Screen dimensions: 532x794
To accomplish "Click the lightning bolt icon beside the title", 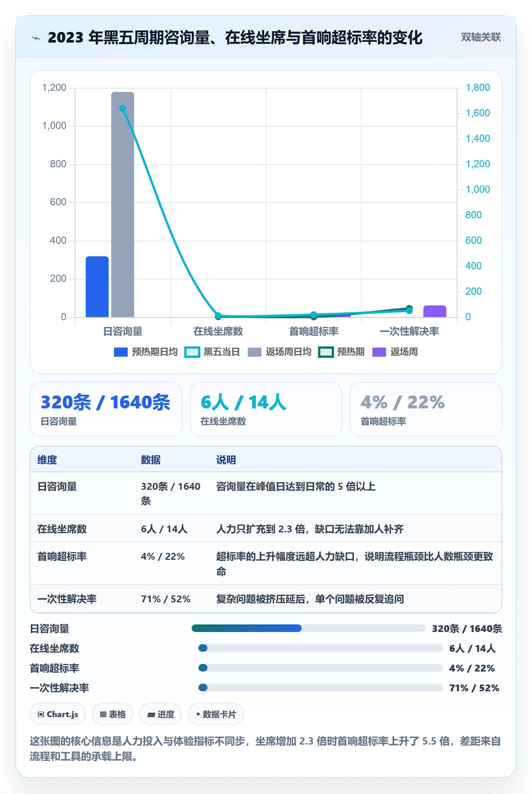I will (x=36, y=38).
